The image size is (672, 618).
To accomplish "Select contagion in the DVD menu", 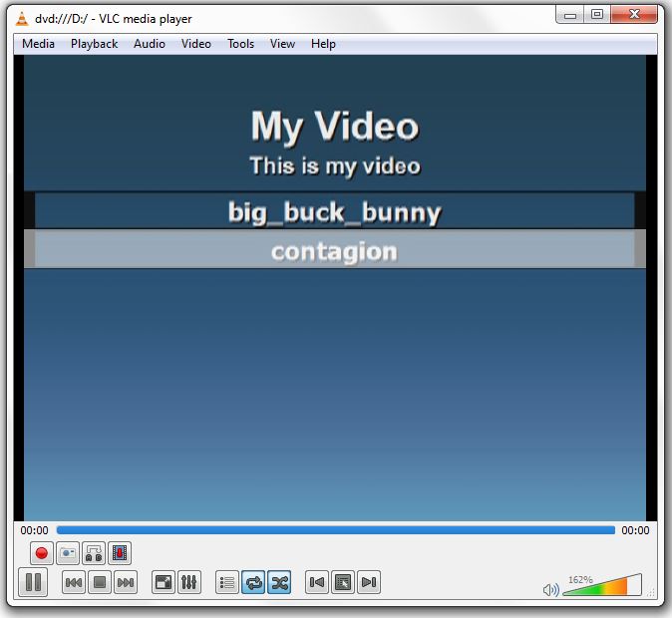I will coord(334,249).
